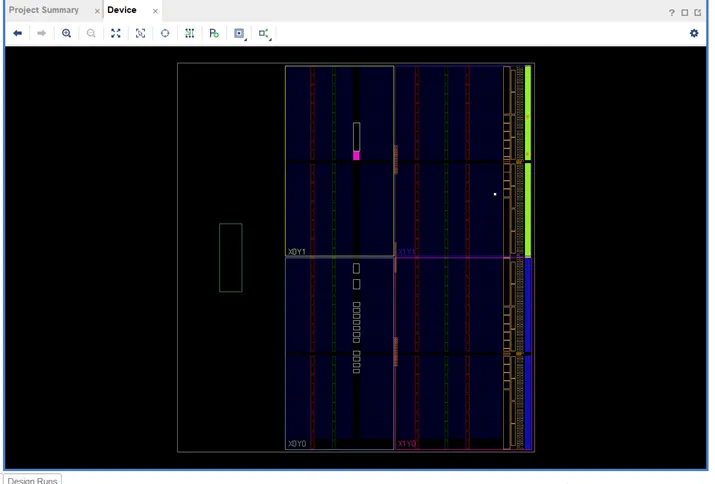The image size is (715, 484).
Task: Go back with the left arrow icon
Action: [x=18, y=33]
